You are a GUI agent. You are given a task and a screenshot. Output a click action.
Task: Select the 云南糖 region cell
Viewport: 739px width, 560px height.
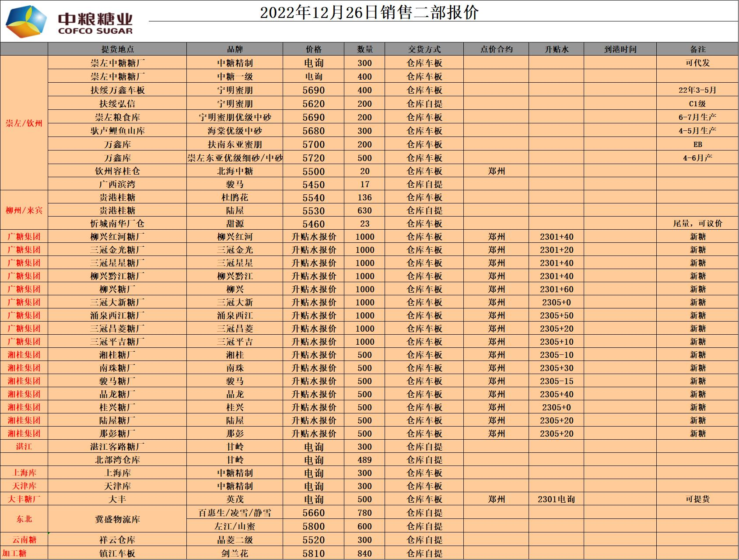pos(24,540)
